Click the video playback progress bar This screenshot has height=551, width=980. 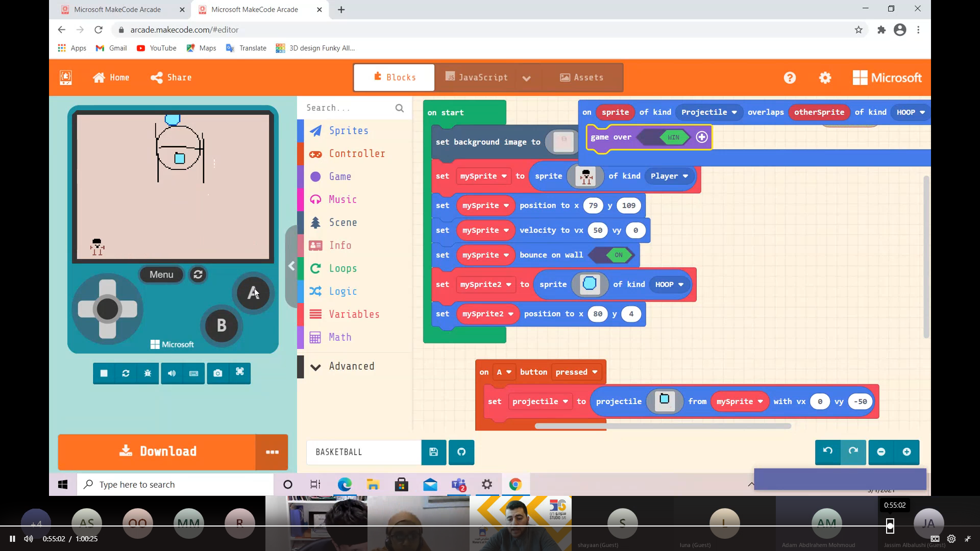click(490, 526)
